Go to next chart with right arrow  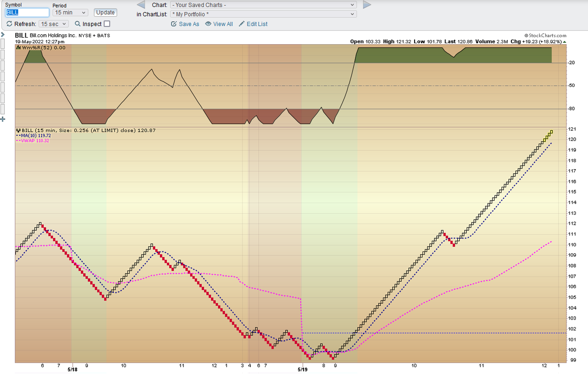[x=367, y=5]
